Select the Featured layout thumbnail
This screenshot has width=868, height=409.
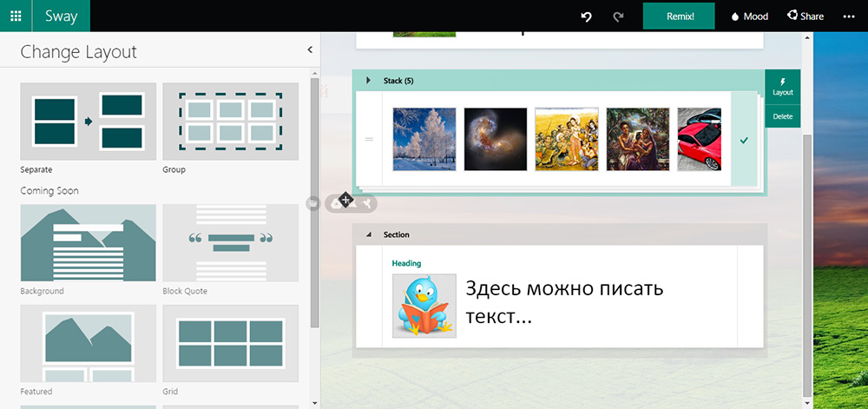(x=88, y=344)
